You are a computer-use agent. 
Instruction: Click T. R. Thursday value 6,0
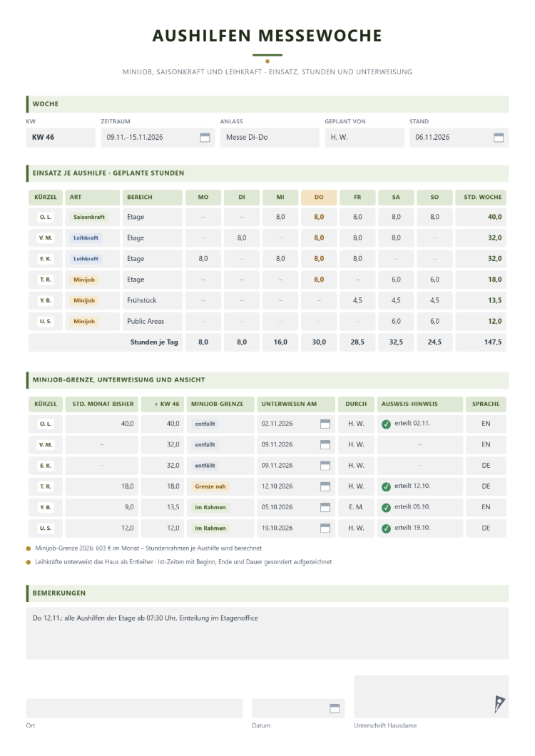[319, 280]
